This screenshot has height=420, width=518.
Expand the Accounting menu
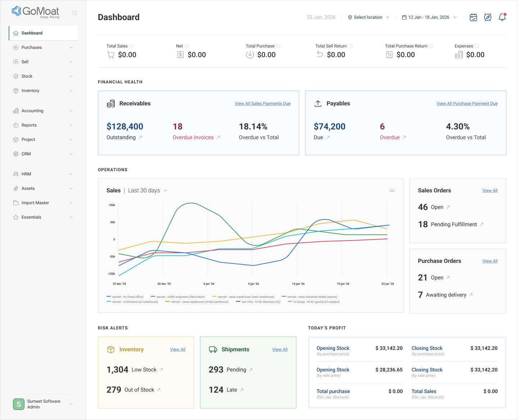pos(43,111)
